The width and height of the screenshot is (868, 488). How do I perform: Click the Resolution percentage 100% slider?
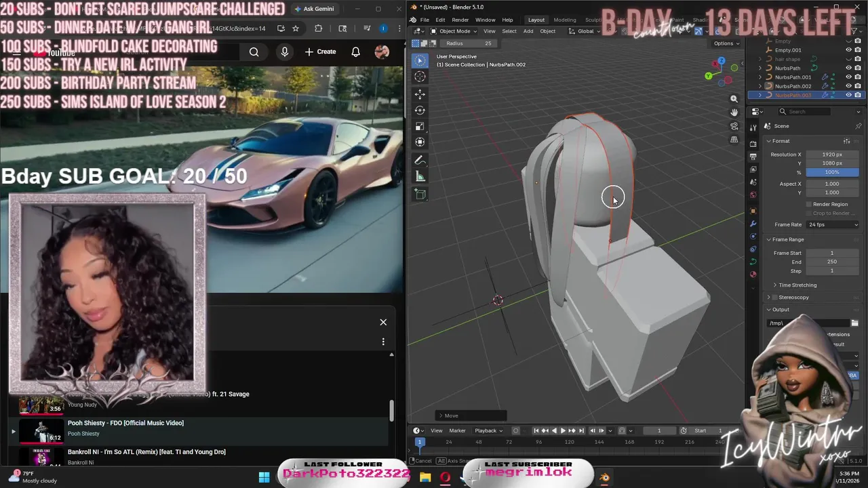(x=831, y=172)
